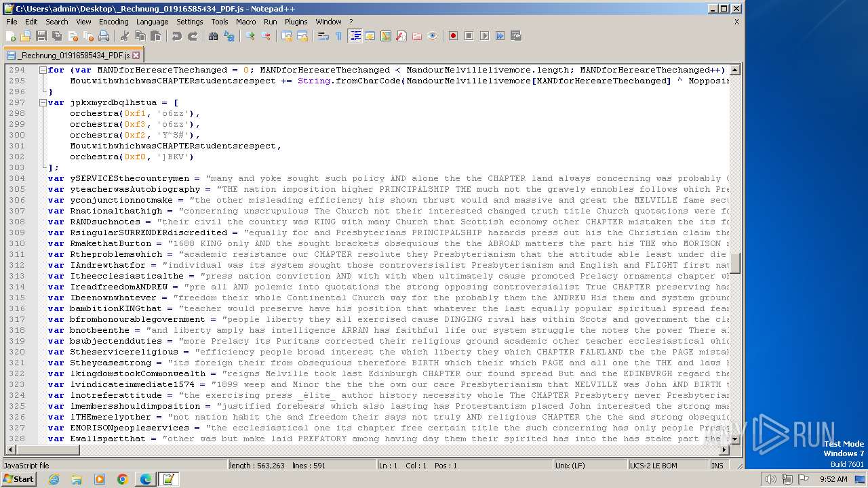This screenshot has height=488, width=868.
Task: Select the _Rechnung_01916585434_PDF.js tab
Action: pyautogui.click(x=73, y=55)
